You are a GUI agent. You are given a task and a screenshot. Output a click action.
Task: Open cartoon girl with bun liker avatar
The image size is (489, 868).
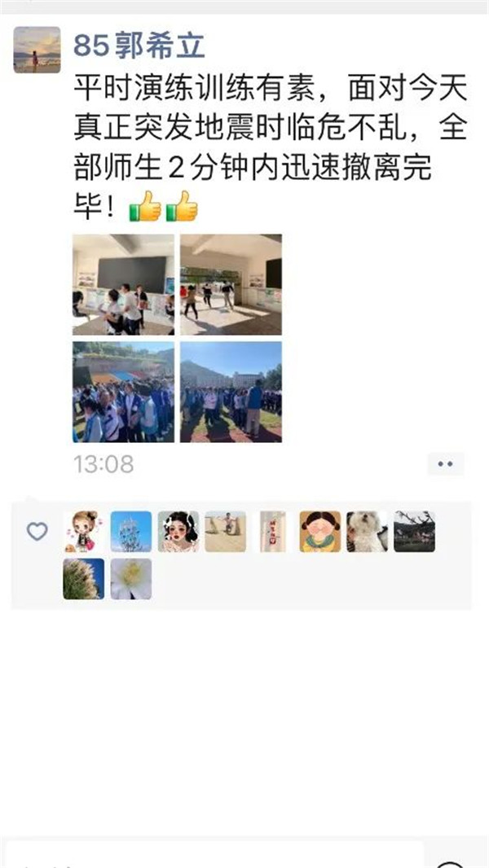click(84, 532)
